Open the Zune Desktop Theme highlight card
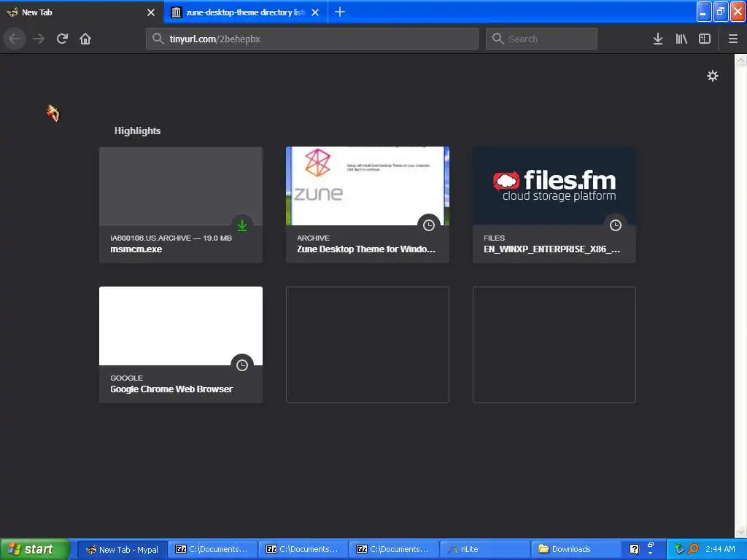 (368, 205)
